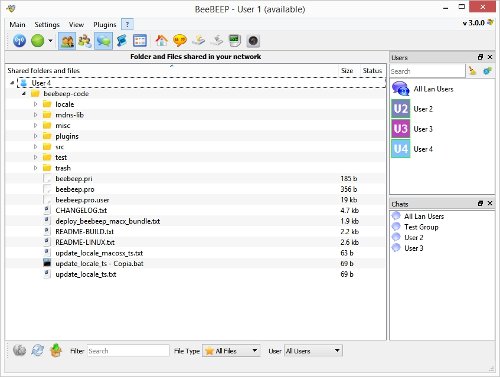Select User 2 with U2 avatar
500x377 pixels.
pos(442,109)
